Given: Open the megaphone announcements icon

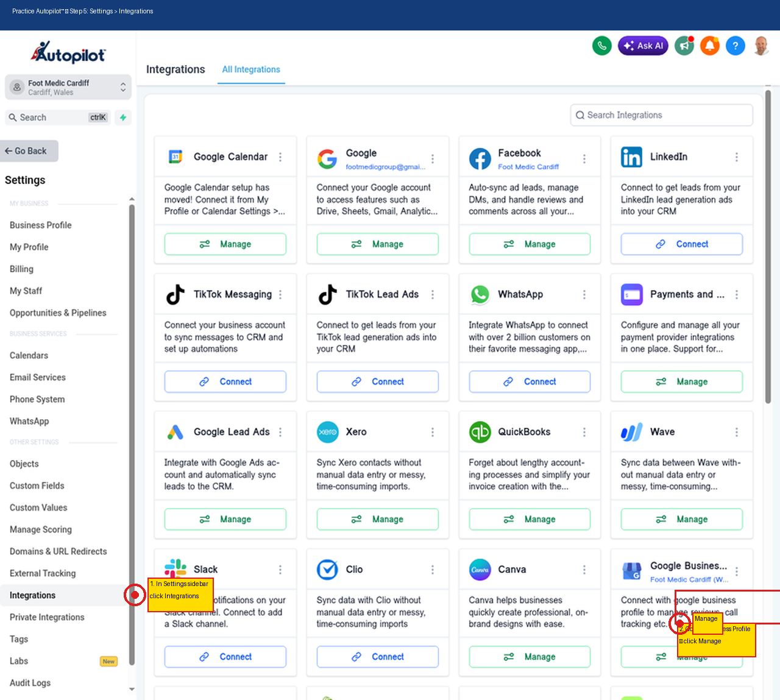Looking at the screenshot, I should 684,46.
